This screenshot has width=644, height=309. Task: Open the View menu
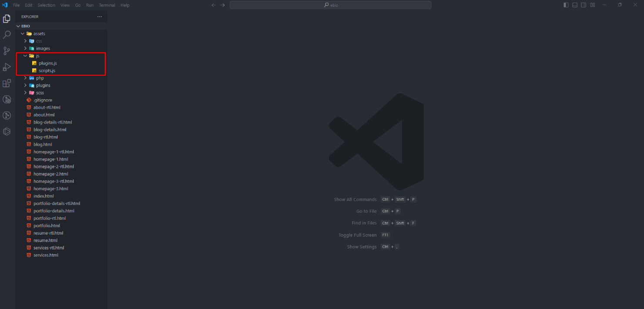click(65, 5)
